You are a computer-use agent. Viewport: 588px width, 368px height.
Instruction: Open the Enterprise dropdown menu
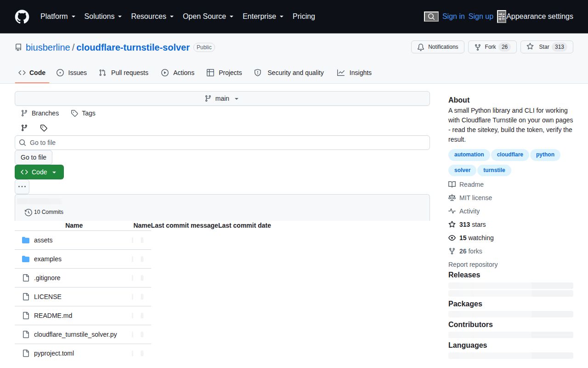pos(263,16)
